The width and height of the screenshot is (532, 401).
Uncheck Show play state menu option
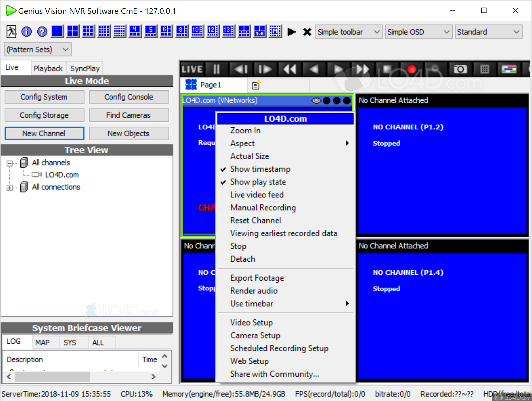click(258, 182)
